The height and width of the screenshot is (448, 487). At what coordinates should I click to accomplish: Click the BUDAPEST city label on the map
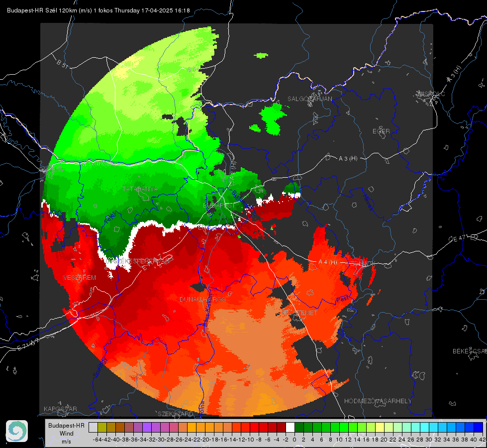pyautogui.click(x=219, y=205)
